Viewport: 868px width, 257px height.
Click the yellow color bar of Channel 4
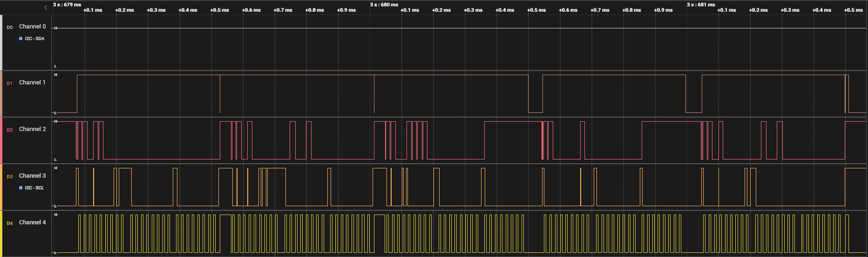[x=1, y=234]
